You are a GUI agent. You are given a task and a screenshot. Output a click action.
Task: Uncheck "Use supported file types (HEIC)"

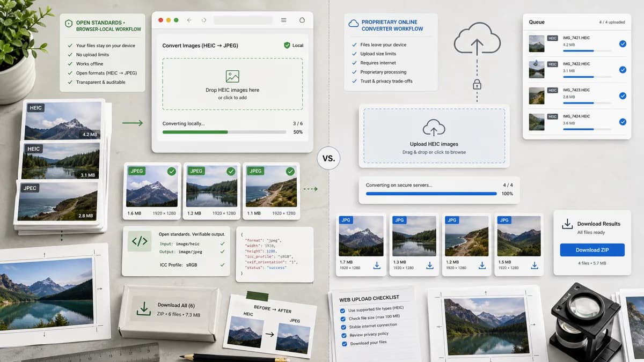343,311
